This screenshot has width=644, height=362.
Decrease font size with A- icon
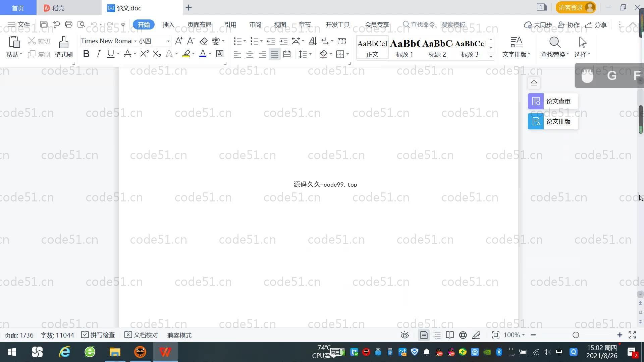191,41
